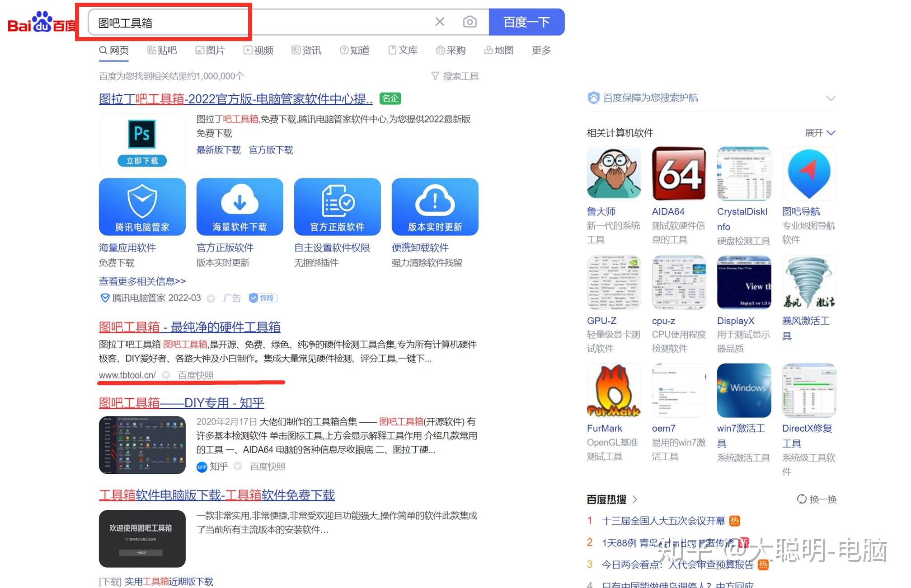
Task: Click the 版本实时更新 cloud alert tile
Action: (x=435, y=207)
